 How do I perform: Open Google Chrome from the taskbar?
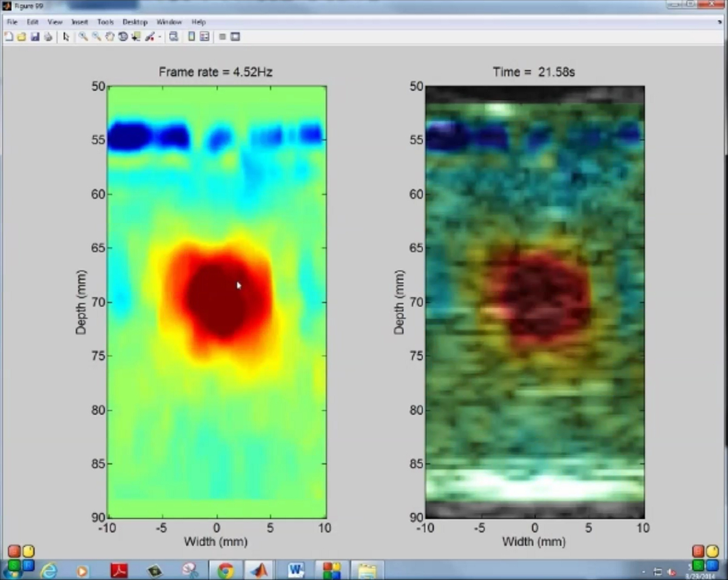point(226,570)
